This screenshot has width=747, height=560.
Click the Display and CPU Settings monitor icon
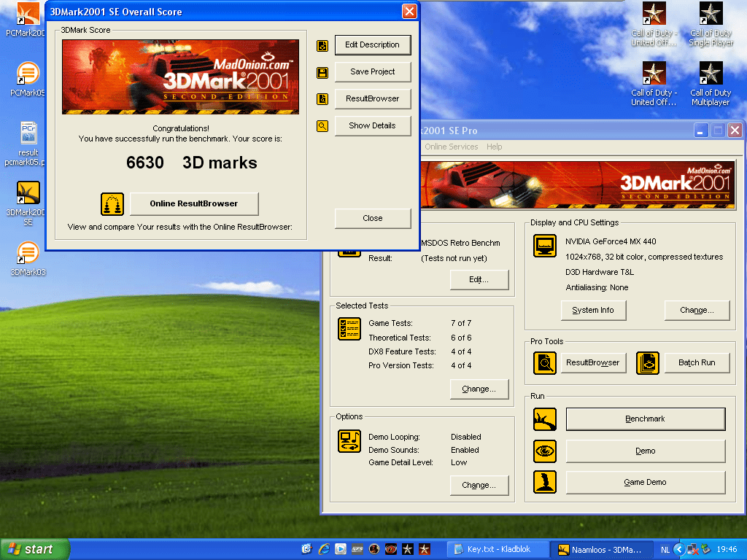(x=545, y=246)
